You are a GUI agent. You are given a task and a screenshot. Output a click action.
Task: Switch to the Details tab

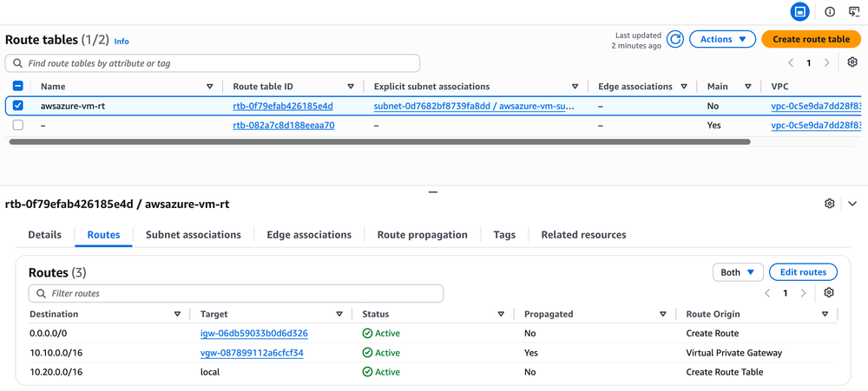point(45,234)
